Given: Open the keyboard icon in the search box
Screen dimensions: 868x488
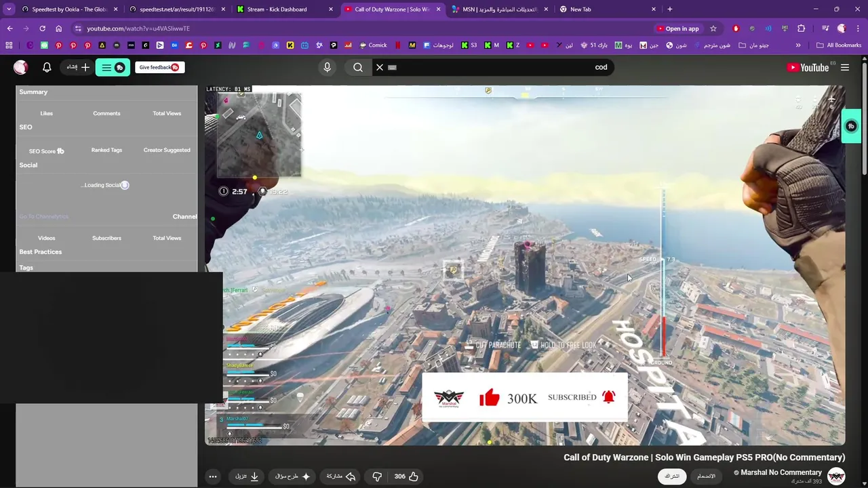Looking at the screenshot, I should 392,67.
